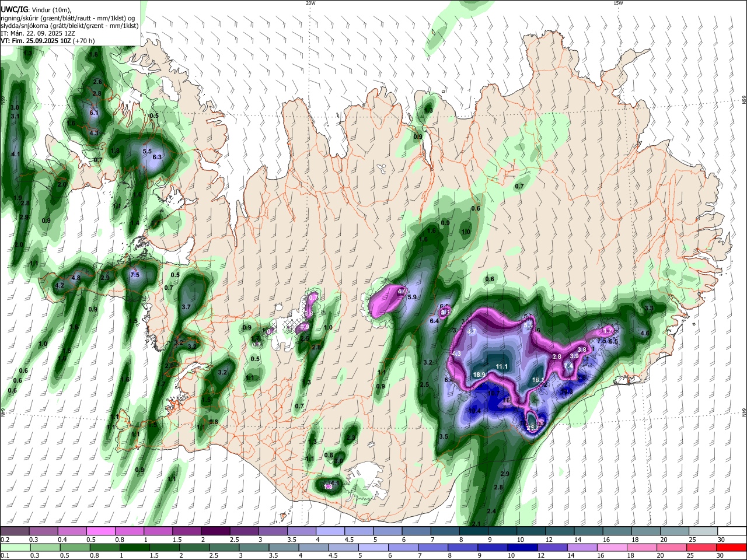Pick the red-pink 25 swatch in bottom legend row

click(x=701, y=547)
